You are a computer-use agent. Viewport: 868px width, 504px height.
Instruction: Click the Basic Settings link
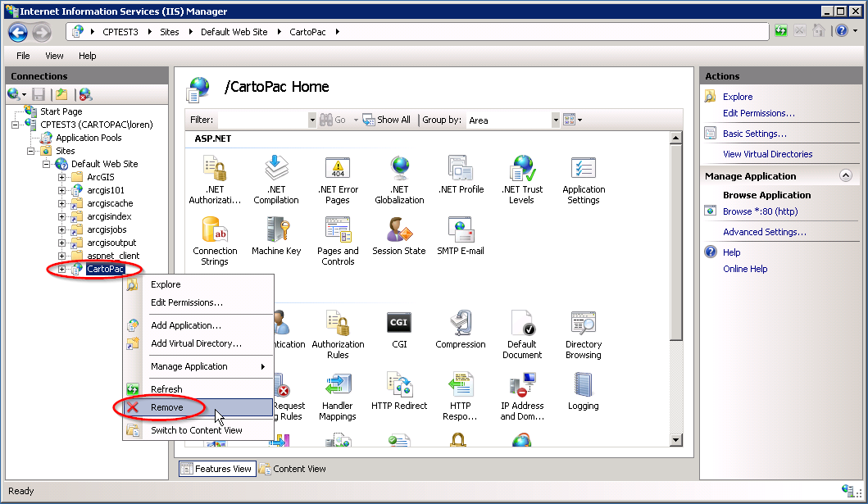(x=755, y=134)
